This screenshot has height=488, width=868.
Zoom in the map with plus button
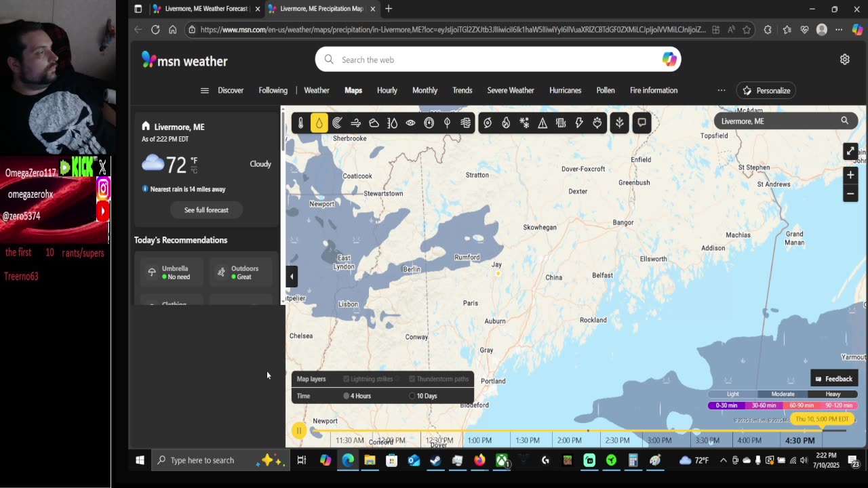[x=850, y=175]
